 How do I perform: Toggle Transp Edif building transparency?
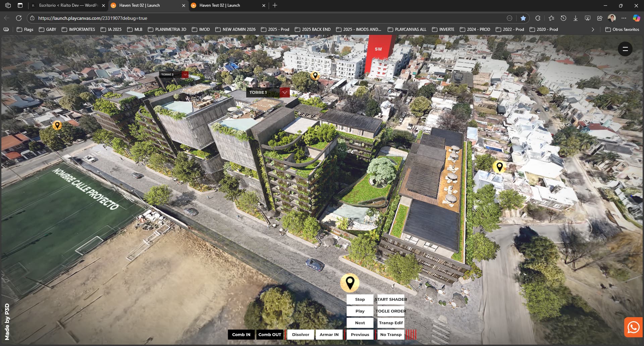coord(390,323)
